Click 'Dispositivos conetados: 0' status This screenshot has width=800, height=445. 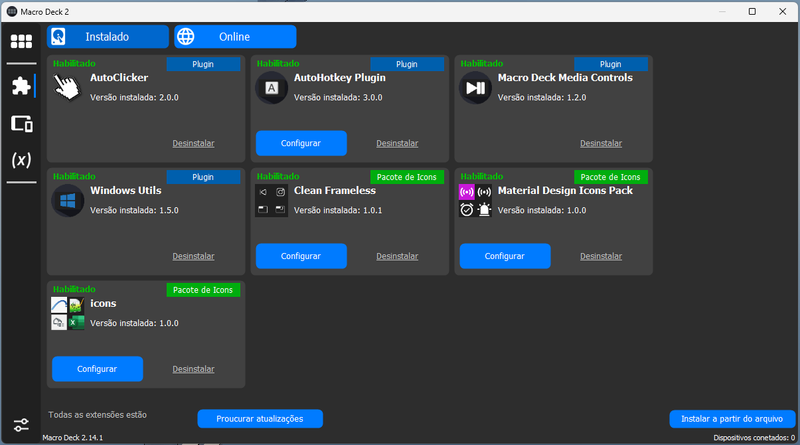click(x=754, y=438)
